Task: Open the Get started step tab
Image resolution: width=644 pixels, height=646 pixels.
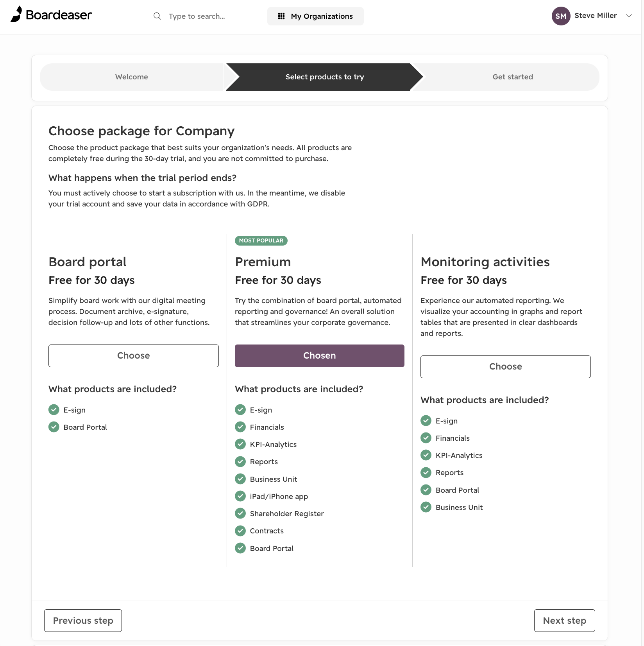Action: click(512, 77)
